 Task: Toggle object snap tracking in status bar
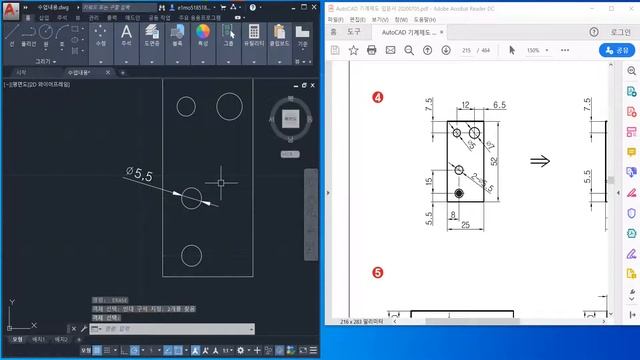(x=168, y=350)
